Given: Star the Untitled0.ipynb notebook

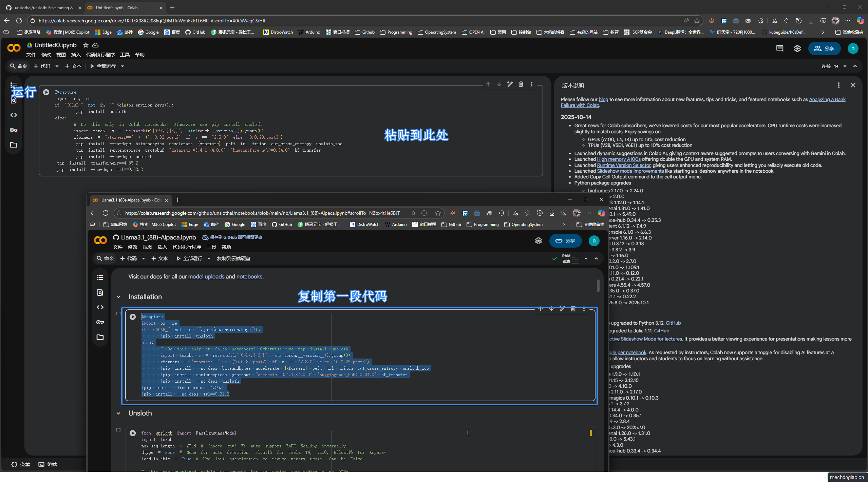Looking at the screenshot, I should click(x=86, y=45).
